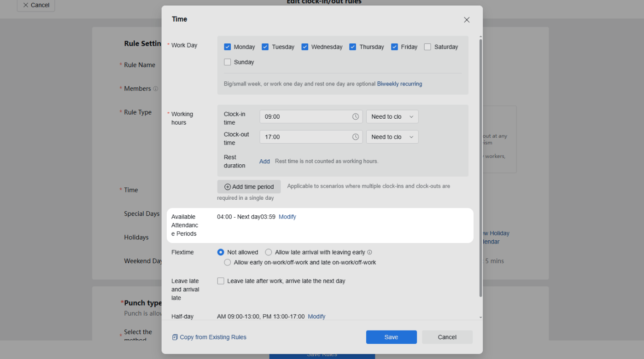Cancel the Time dialog
Viewport: 644px width, 359px height.
pos(447,337)
